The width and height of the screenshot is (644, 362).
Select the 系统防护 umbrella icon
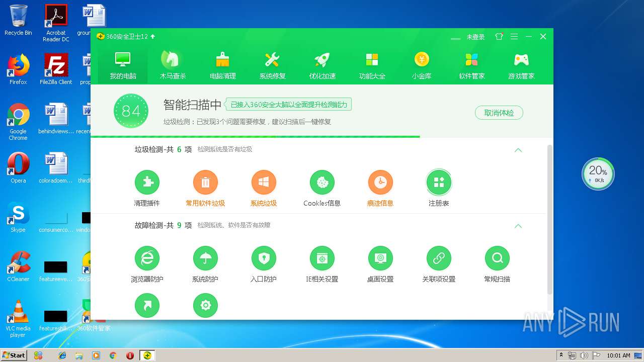[205, 258]
